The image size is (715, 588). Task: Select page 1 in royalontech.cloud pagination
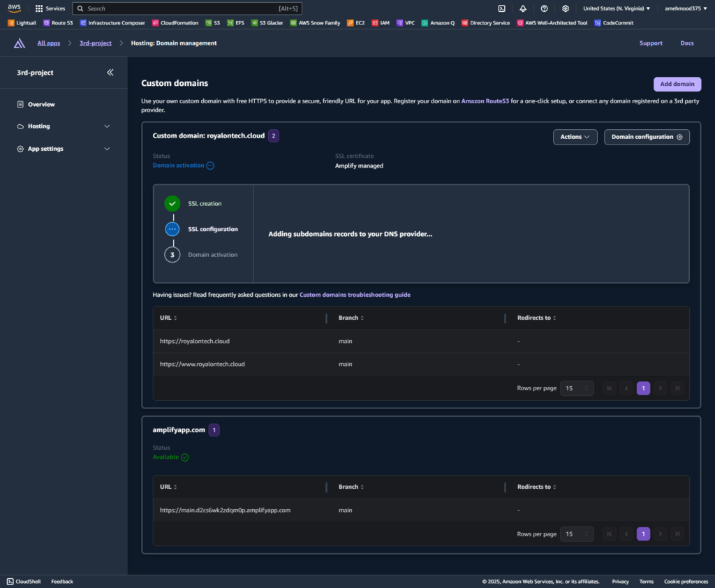pos(643,388)
